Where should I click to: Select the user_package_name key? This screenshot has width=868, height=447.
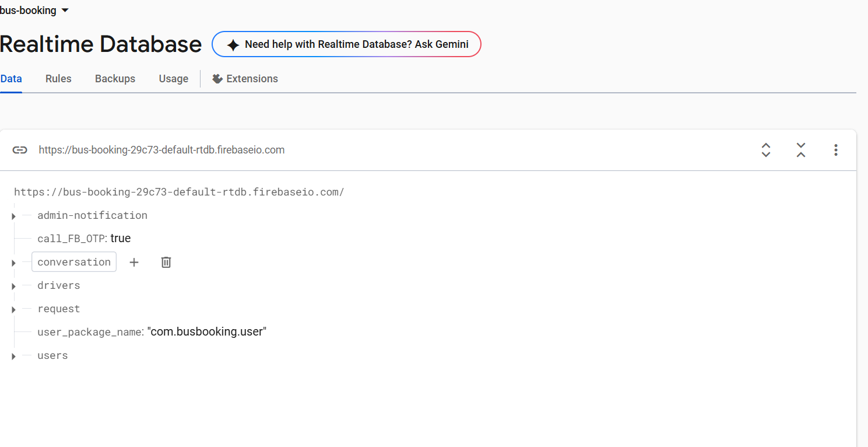(89, 332)
